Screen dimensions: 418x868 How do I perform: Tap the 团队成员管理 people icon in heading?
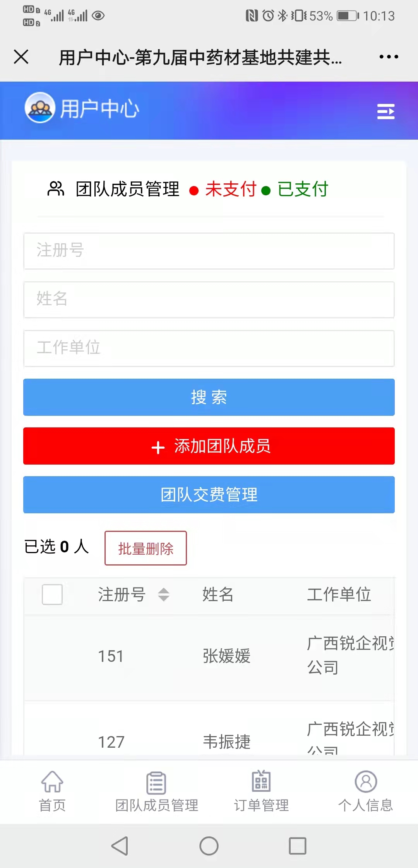56,189
